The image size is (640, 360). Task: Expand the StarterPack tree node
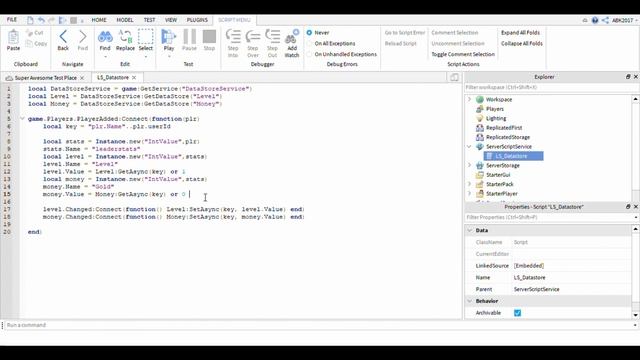coord(469,184)
